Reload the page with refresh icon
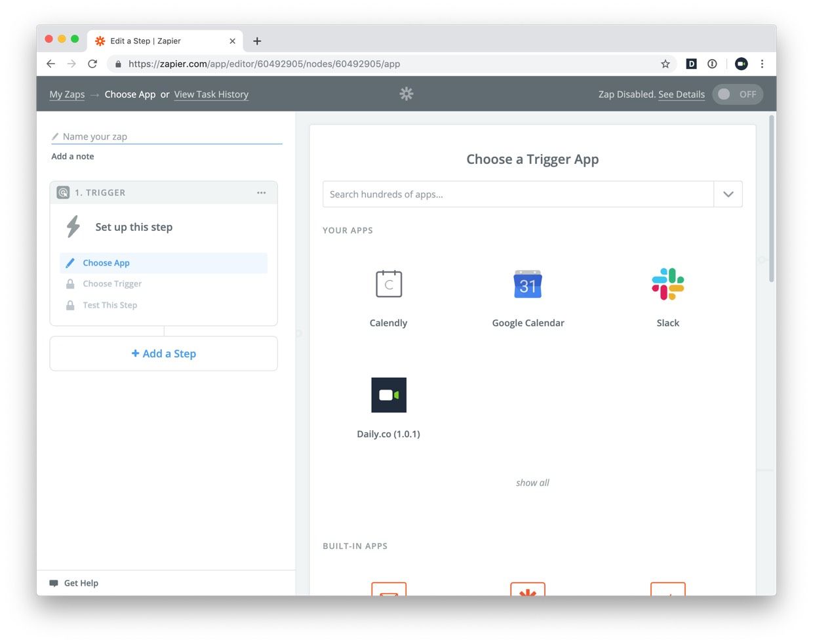Screen dimensions: 813x644 [x=92, y=64]
